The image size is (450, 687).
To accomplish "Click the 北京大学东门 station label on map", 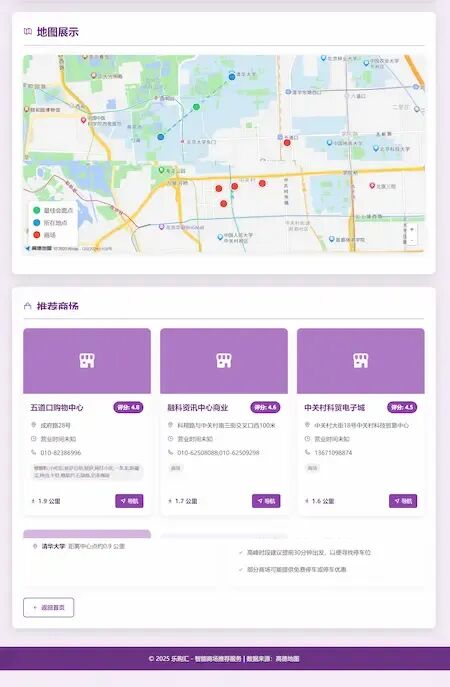I will pos(202,142).
